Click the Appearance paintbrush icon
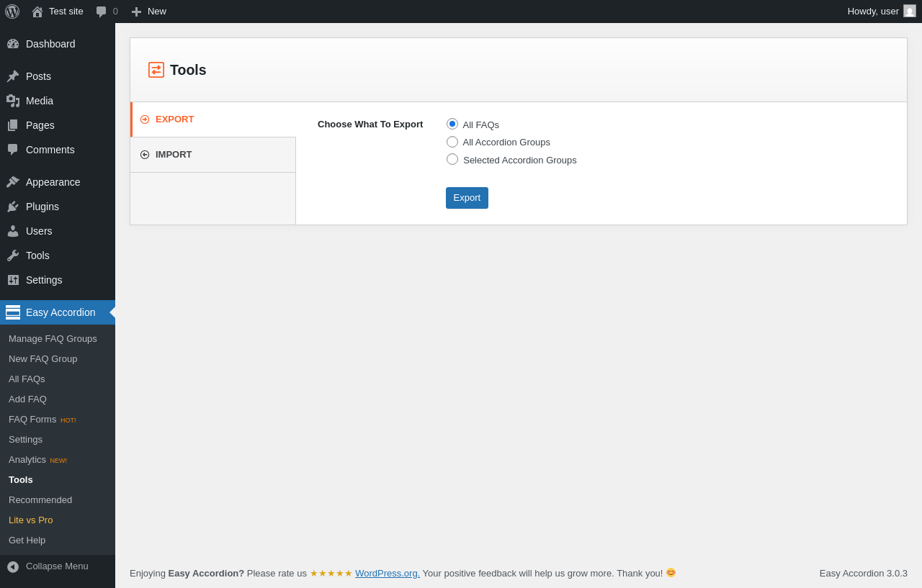 pos(13,182)
